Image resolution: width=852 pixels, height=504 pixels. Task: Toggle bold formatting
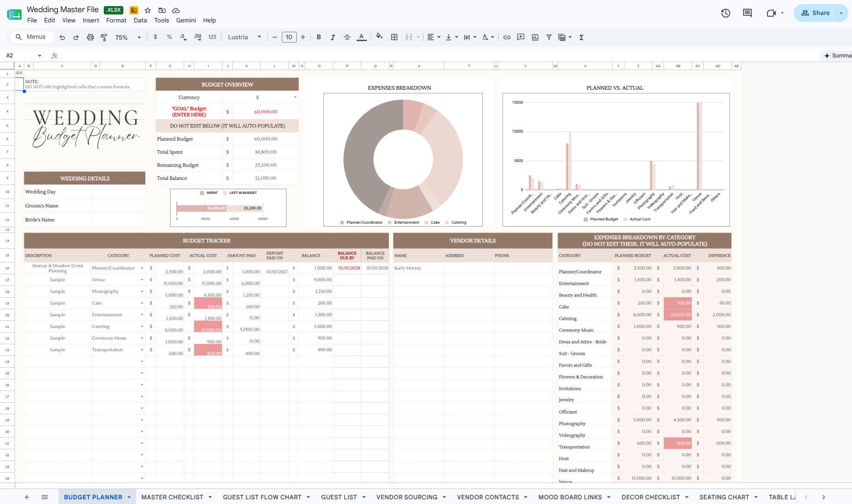319,37
